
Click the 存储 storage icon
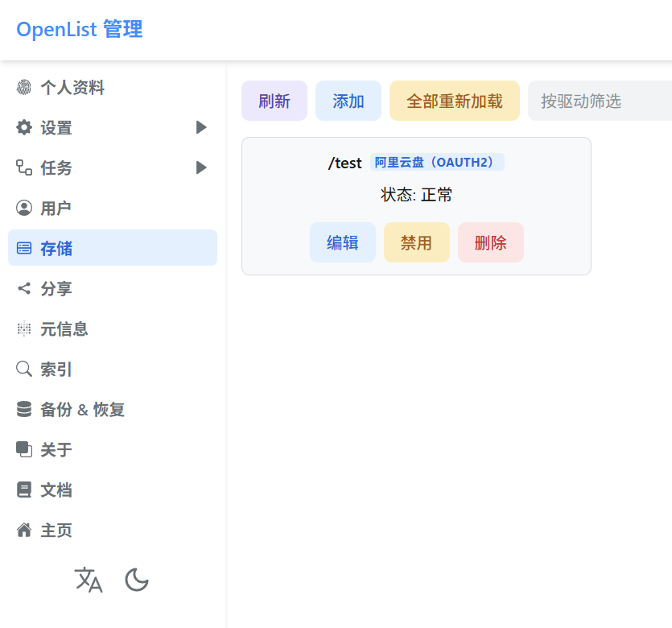point(23,248)
